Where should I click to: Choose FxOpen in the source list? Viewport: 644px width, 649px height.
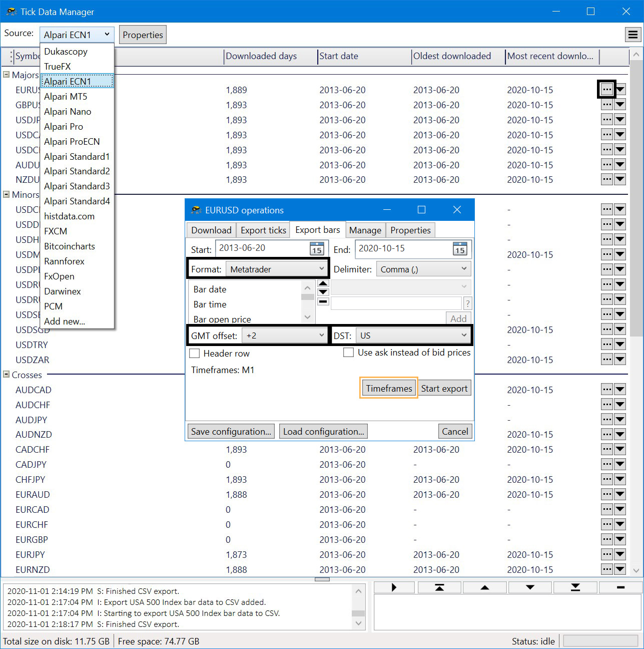click(x=78, y=276)
